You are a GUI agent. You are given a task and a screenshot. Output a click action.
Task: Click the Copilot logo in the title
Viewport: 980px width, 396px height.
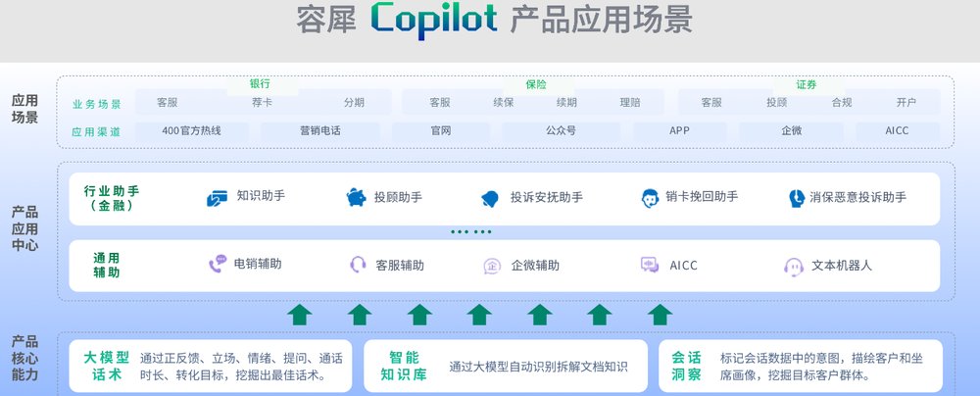click(434, 20)
